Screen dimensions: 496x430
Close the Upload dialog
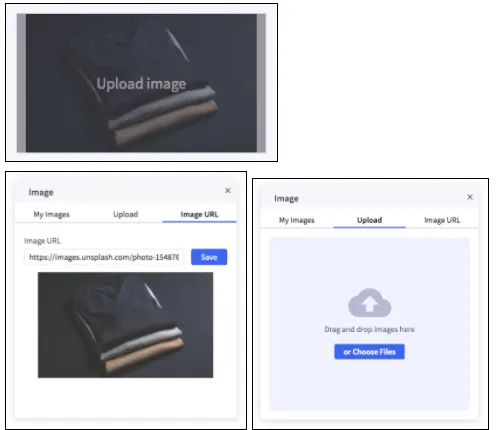coord(470,197)
